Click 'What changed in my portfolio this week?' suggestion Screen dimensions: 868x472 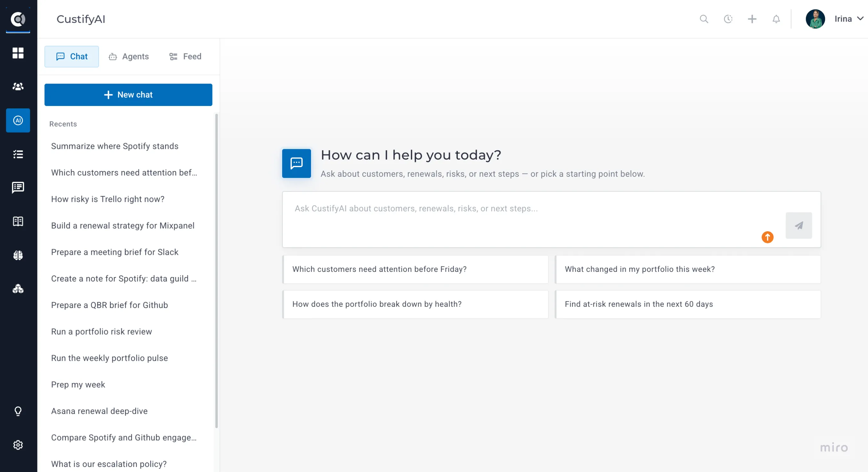(x=688, y=269)
